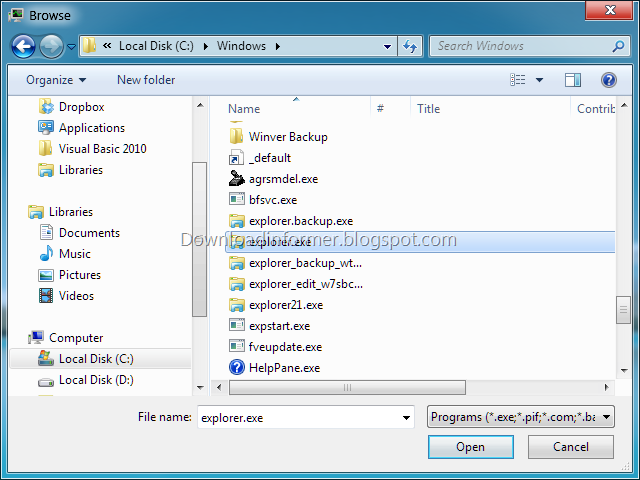640x480 pixels.
Task: Click the Help question mark icon
Action: [x=609, y=80]
